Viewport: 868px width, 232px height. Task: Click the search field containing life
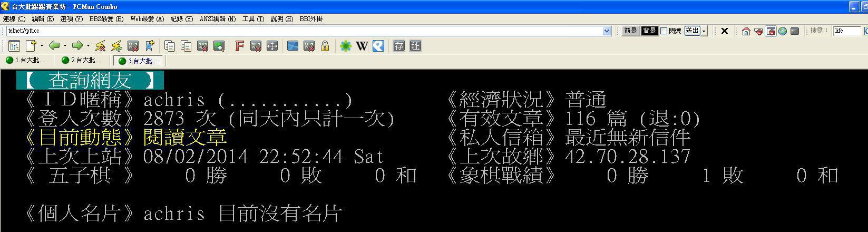[x=847, y=31]
